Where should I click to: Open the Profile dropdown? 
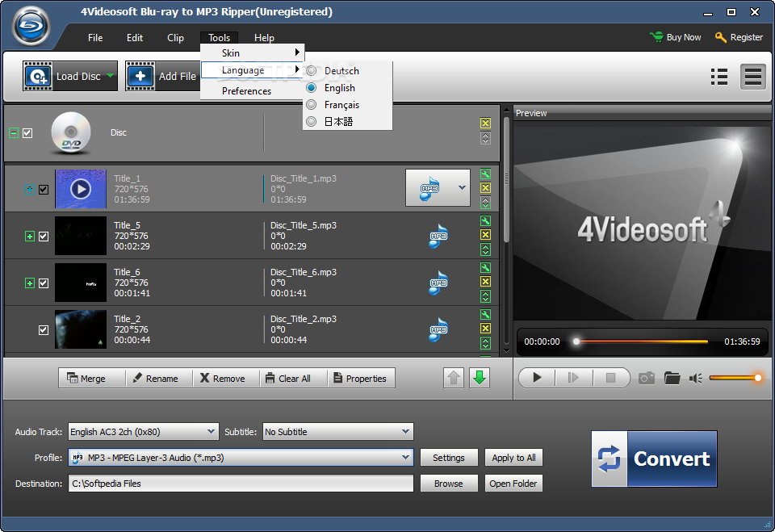(405, 458)
